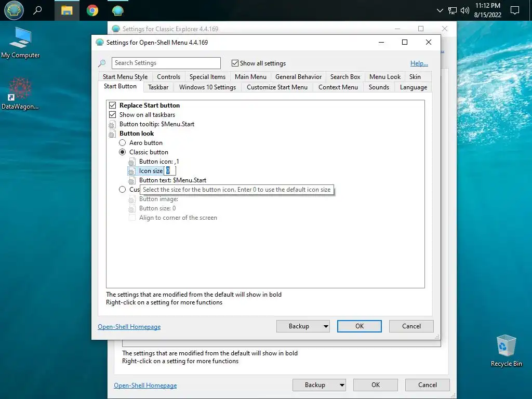The image size is (532, 399).
Task: Click Cancel in Classic Explorer settings window
Action: (x=428, y=385)
